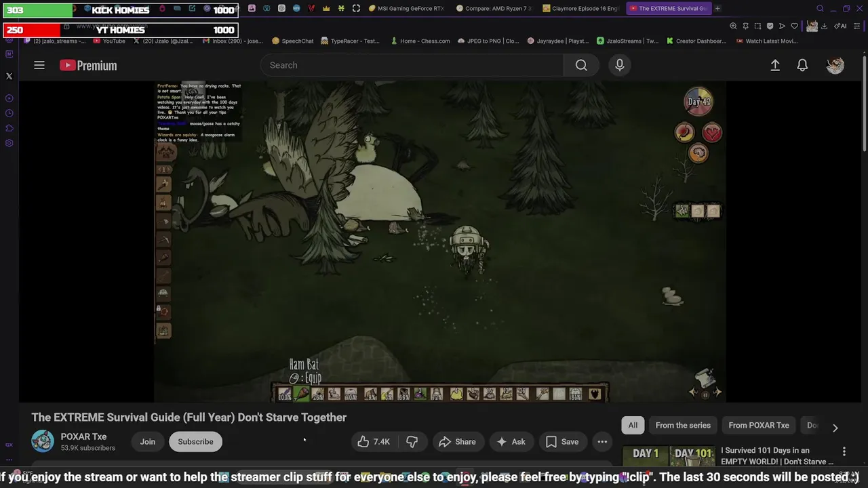Open browser easy setup menu icon

[857, 26]
